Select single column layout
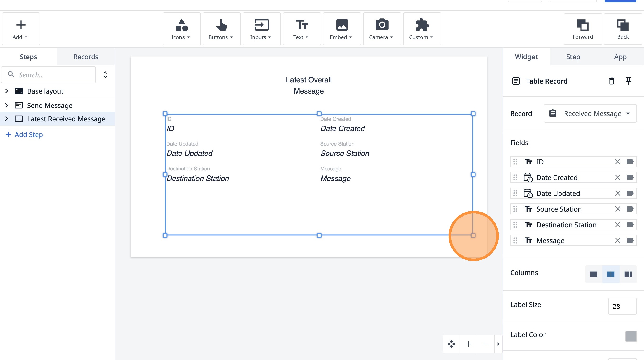Viewport: 644px width, 360px height. click(593, 274)
